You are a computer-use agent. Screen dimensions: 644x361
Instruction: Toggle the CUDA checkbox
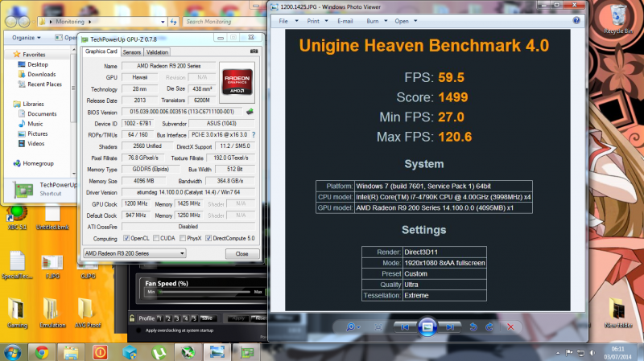(x=156, y=238)
